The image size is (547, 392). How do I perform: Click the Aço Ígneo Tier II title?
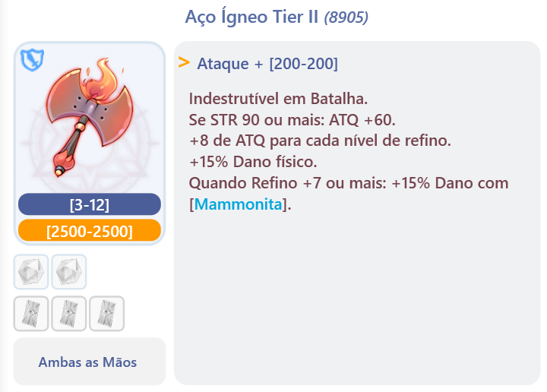(251, 17)
